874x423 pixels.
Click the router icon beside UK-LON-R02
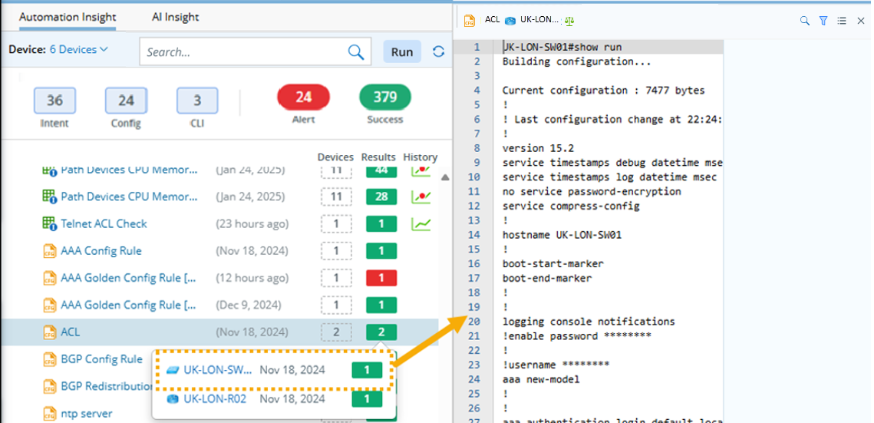173,399
